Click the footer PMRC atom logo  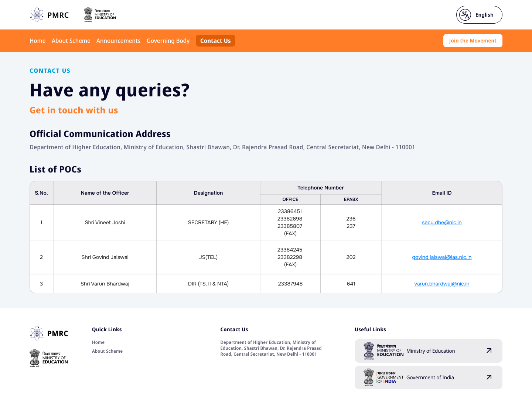point(37,333)
